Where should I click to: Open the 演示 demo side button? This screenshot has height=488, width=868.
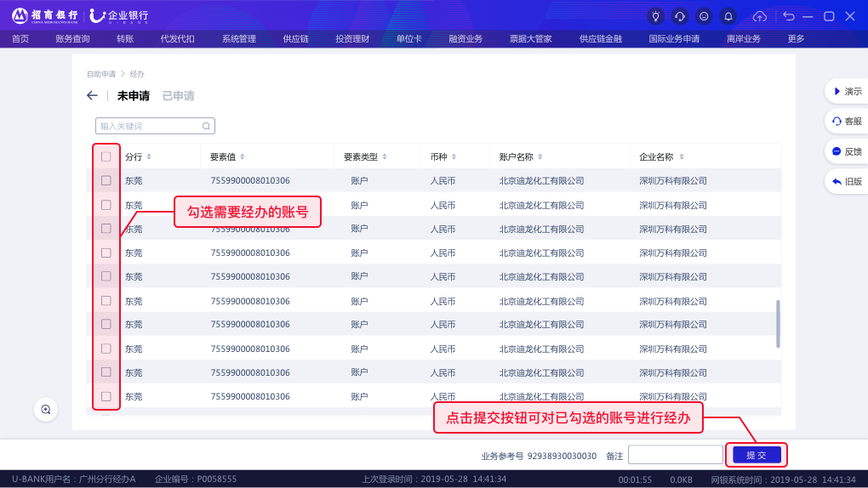pyautogui.click(x=845, y=91)
